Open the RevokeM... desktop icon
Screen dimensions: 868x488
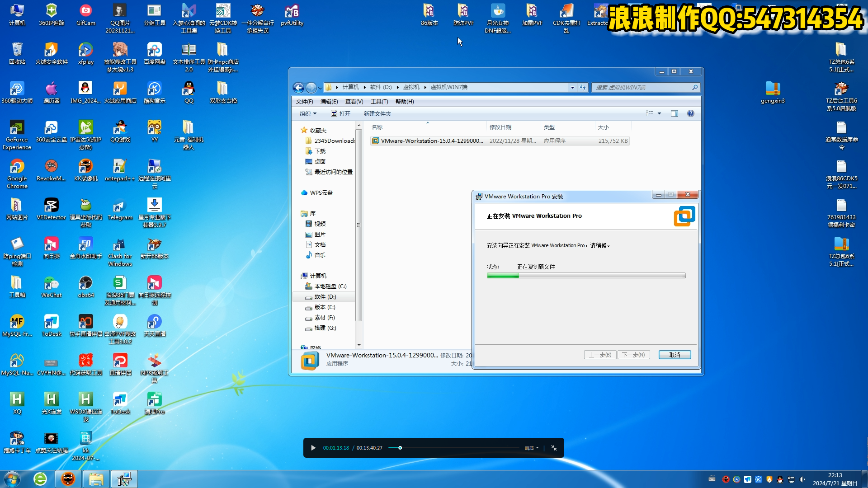coord(52,170)
